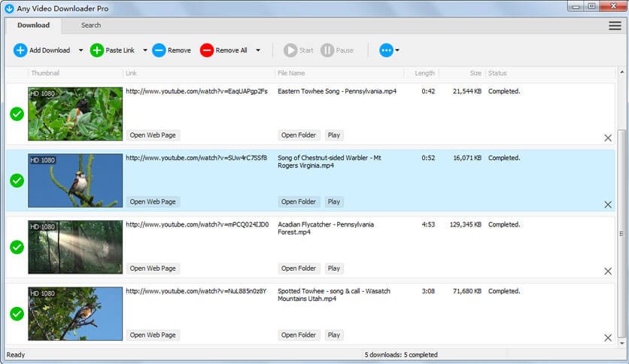Click link ending NuL885n0z8Y
The image size is (629, 364).
click(196, 290)
